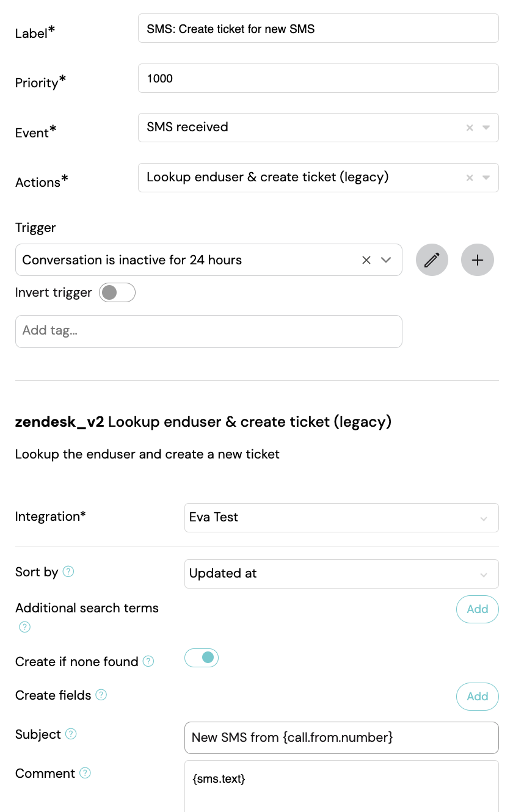513x812 pixels.
Task: Add a new trigger with plus icon
Action: (478, 260)
